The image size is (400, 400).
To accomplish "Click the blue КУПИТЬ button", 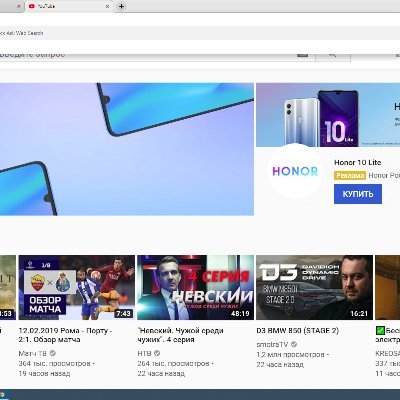I will [358, 194].
